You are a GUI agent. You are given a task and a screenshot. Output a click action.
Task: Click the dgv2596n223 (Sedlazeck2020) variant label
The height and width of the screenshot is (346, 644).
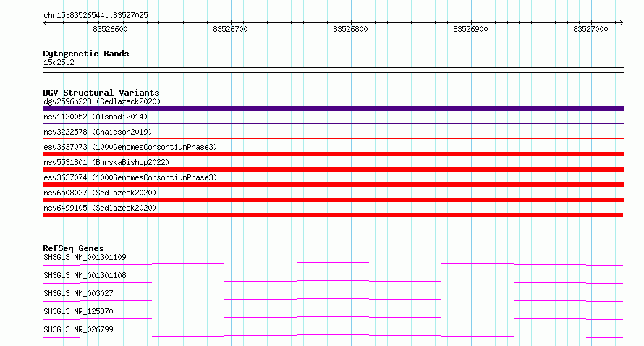(102, 101)
